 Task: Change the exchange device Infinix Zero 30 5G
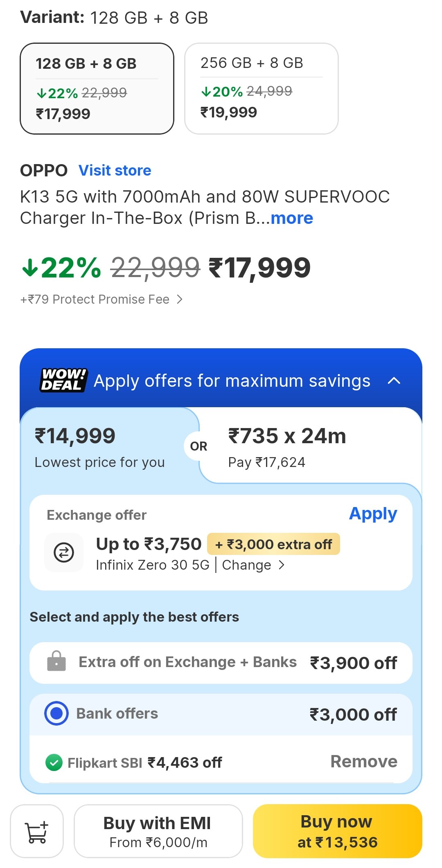(x=253, y=565)
